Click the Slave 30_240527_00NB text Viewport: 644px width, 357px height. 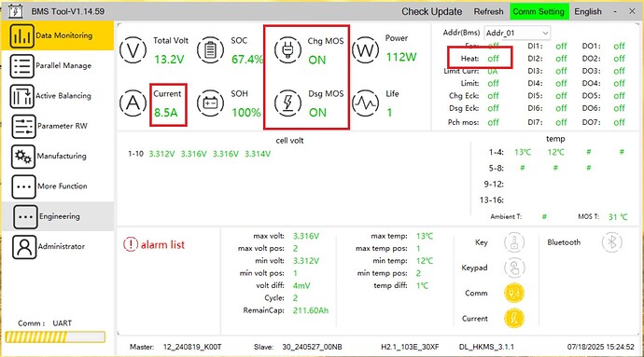[x=312, y=347]
